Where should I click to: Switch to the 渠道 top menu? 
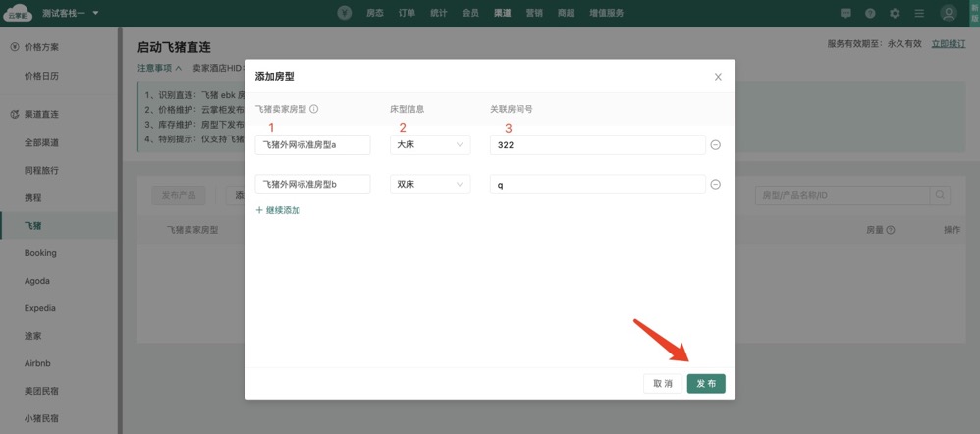click(502, 14)
